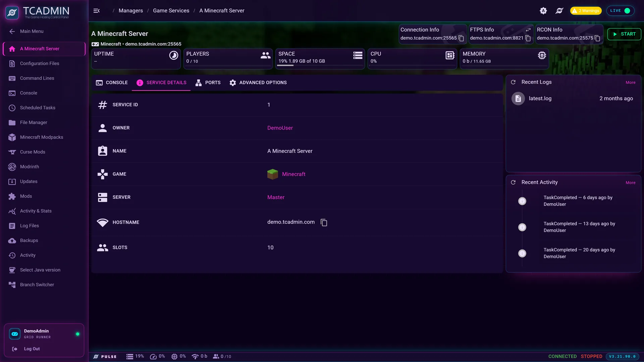Click the Game Services breadcrumb
The width and height of the screenshot is (644, 362).
[x=171, y=11]
